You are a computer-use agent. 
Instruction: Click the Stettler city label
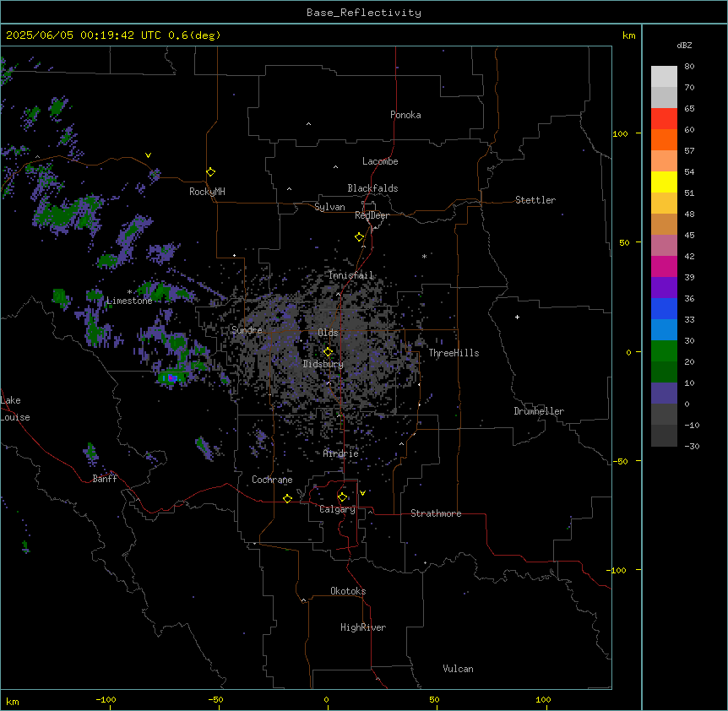[x=535, y=200]
